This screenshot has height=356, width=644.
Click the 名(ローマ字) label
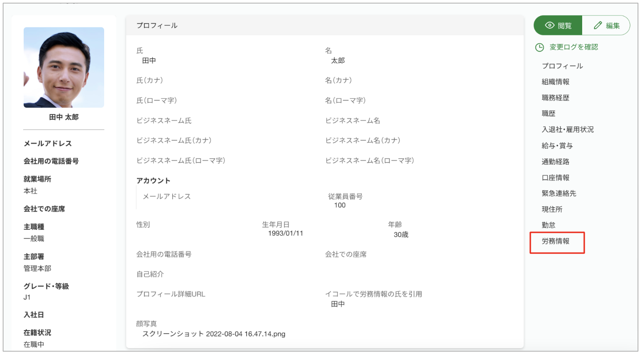pyautogui.click(x=345, y=100)
